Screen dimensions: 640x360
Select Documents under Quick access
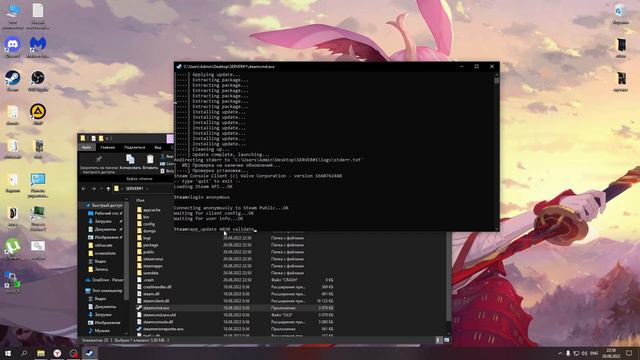pyautogui.click(x=105, y=229)
